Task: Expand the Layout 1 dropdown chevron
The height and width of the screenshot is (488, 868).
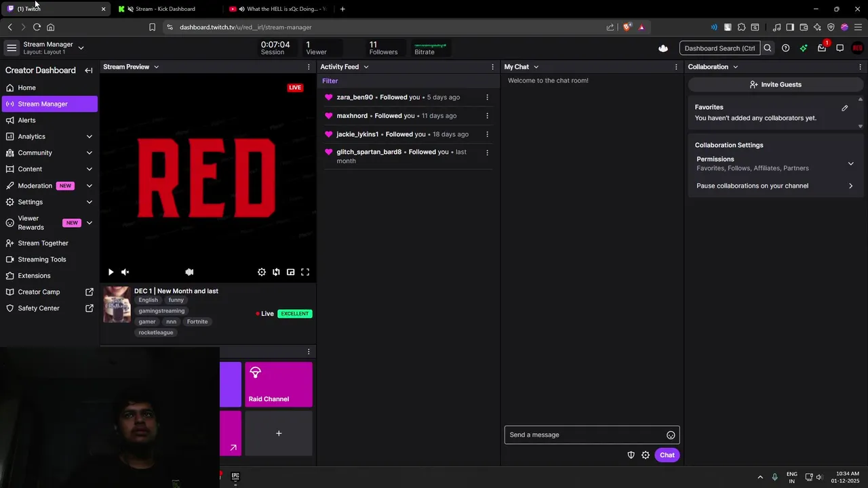Action: point(81,48)
